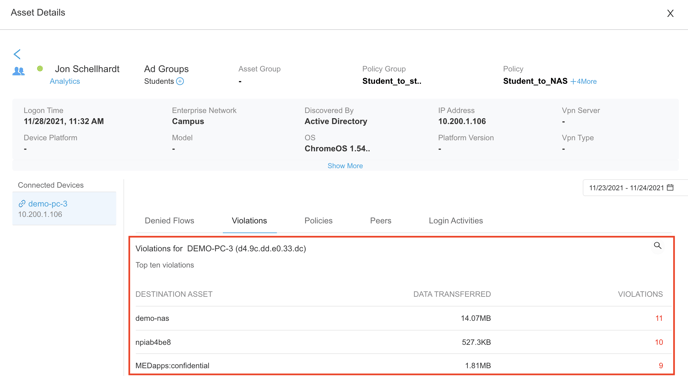Close the Asset Details dialog
The width and height of the screenshot is (688, 376).
point(670,14)
